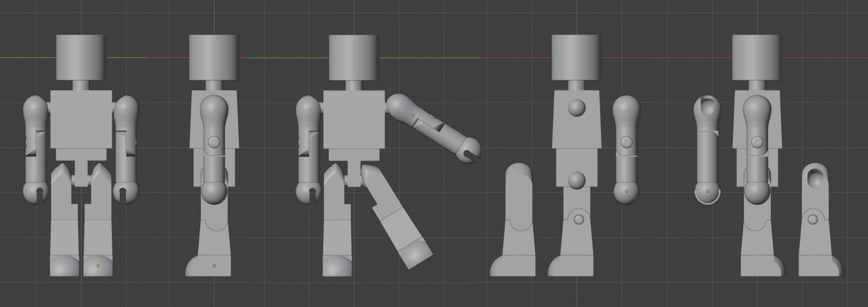Click the kicked-out leg of the posed robot
This screenshot has height=307, width=868.
click(x=397, y=217)
